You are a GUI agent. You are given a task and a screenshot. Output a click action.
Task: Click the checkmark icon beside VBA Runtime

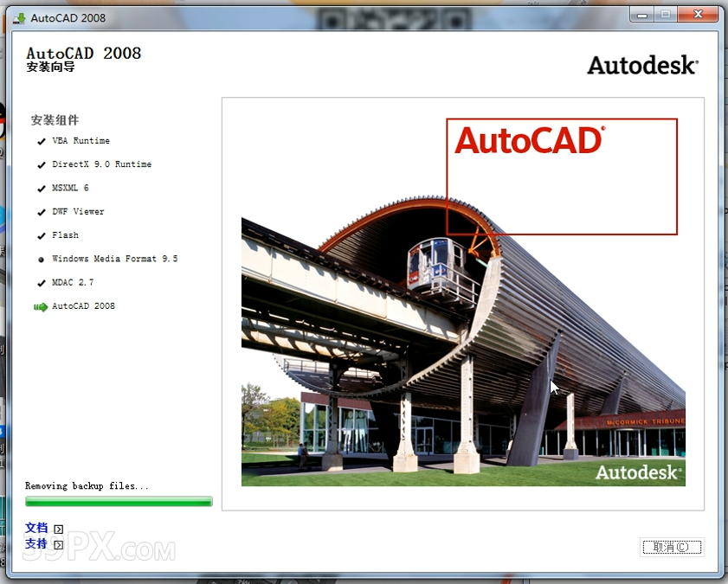41,140
